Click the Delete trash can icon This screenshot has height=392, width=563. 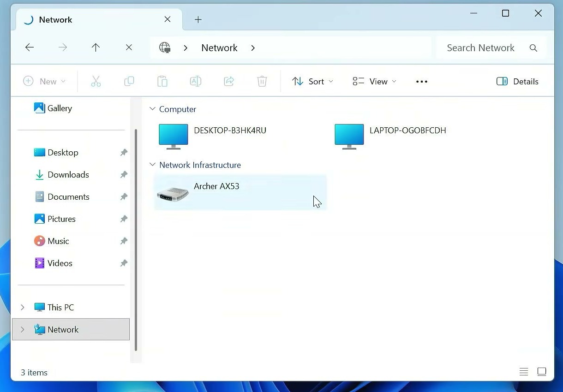pos(262,82)
